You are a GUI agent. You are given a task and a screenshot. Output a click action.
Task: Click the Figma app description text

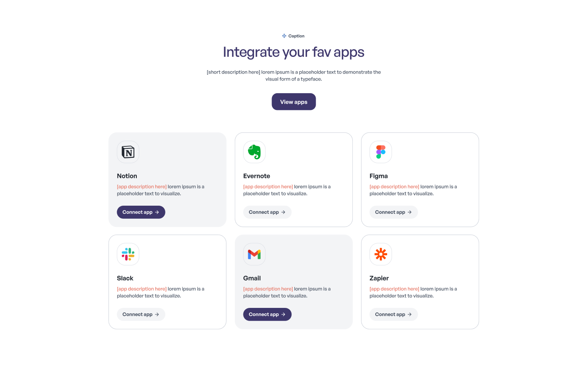click(413, 190)
